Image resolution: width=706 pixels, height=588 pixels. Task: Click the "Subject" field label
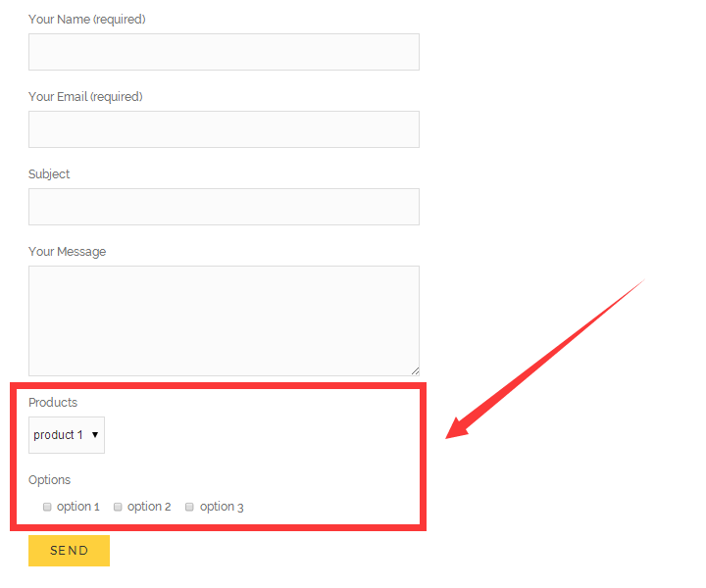(49, 174)
